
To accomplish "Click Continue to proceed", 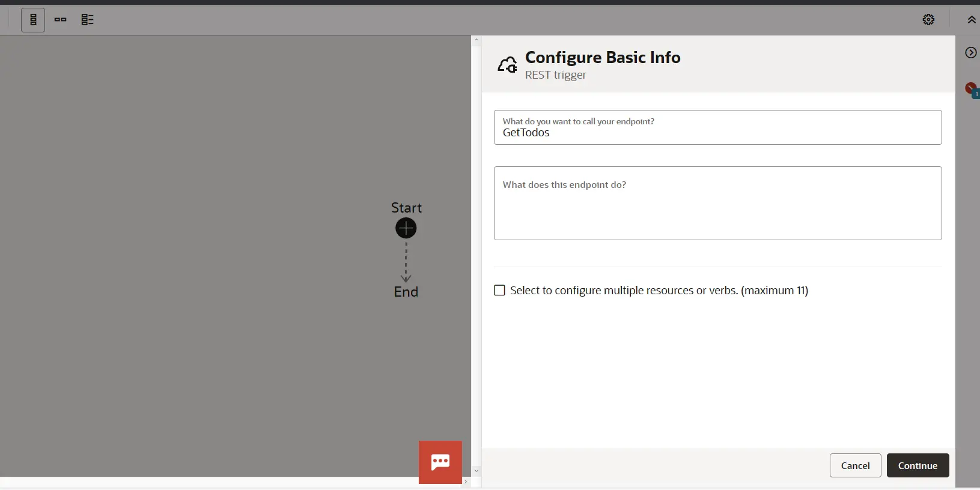I will [x=918, y=465].
